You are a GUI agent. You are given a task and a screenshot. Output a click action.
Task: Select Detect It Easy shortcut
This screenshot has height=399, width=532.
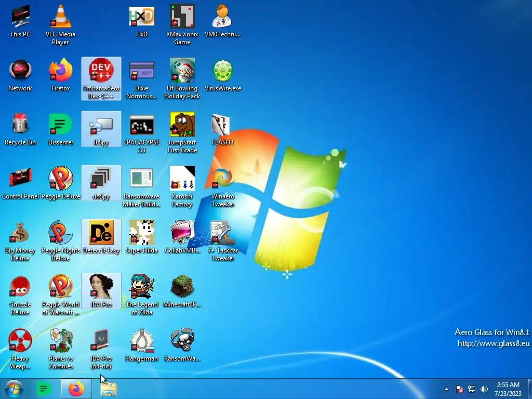(101, 237)
